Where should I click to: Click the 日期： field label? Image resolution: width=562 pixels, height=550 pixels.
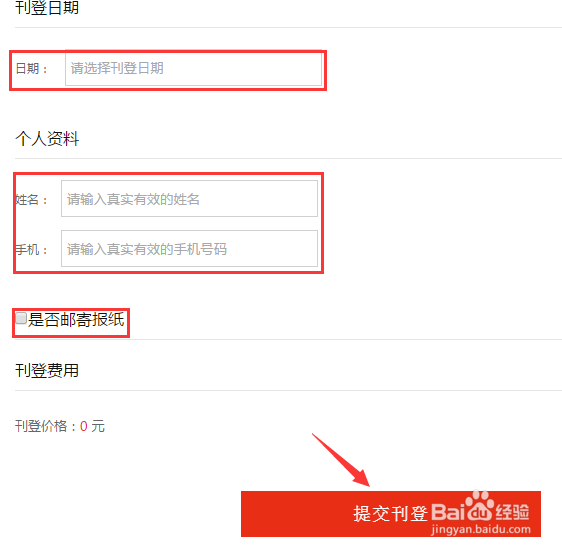tap(32, 68)
